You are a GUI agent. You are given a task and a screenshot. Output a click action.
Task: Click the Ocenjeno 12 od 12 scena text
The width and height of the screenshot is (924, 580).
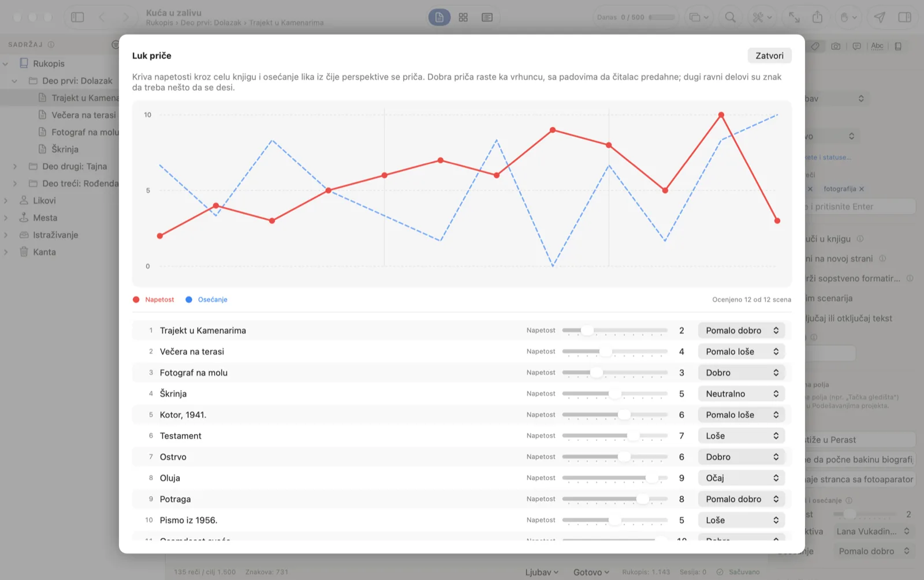tap(751, 300)
